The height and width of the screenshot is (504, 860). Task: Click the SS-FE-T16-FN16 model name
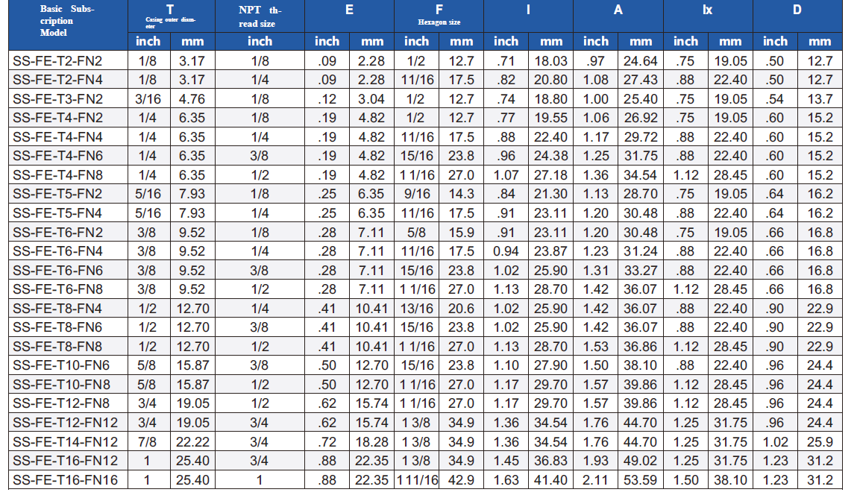click(66, 480)
